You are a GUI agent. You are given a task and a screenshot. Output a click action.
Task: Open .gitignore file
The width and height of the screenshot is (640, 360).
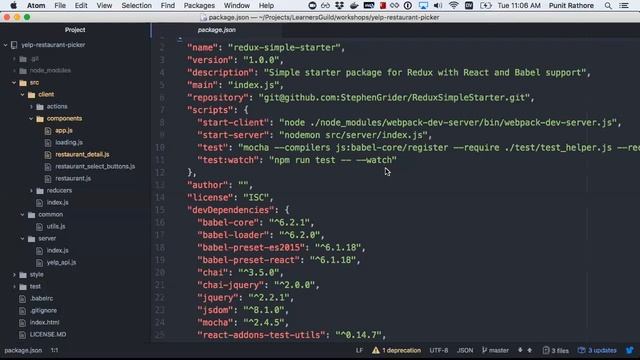(43, 311)
